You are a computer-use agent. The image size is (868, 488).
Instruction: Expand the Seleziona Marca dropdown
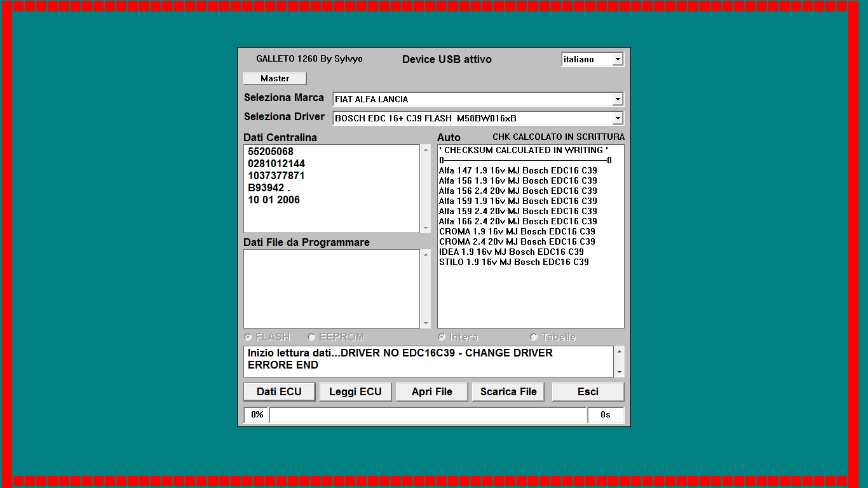[x=618, y=99]
